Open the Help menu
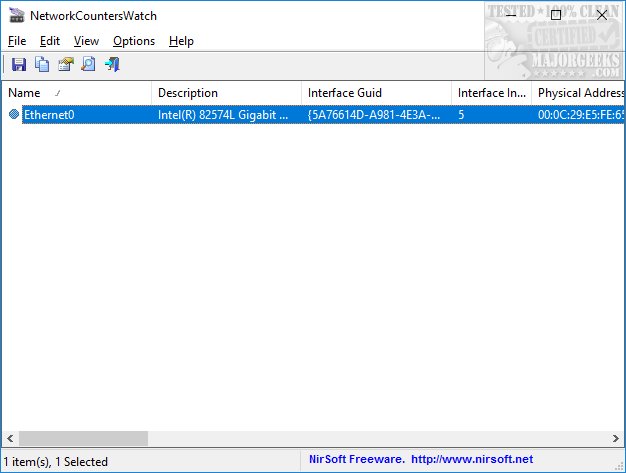Image resolution: width=626 pixels, height=473 pixels. coord(181,41)
